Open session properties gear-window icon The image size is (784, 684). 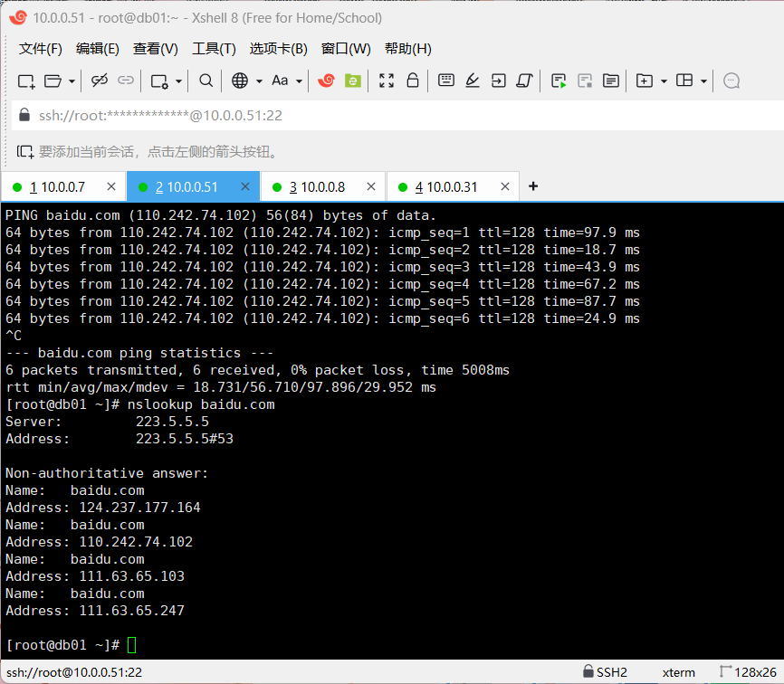pos(159,81)
